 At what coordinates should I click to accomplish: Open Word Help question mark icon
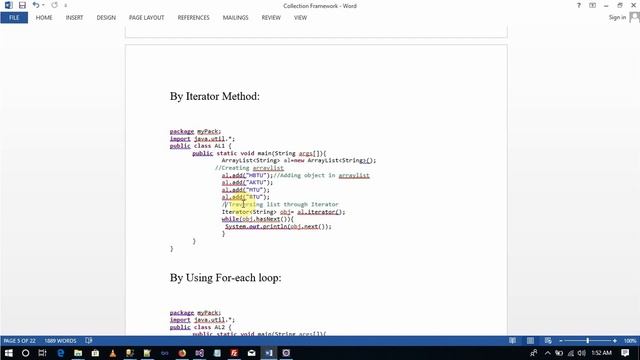click(578, 5)
